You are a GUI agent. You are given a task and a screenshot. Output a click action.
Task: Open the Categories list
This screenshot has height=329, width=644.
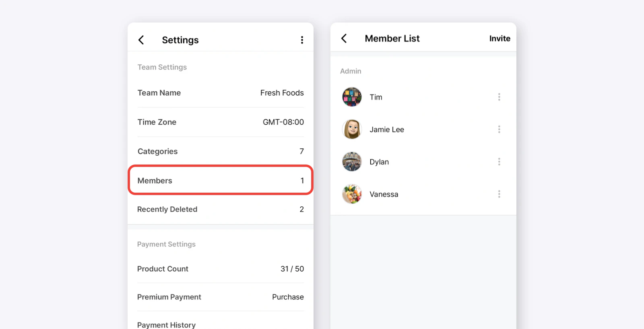click(x=220, y=151)
